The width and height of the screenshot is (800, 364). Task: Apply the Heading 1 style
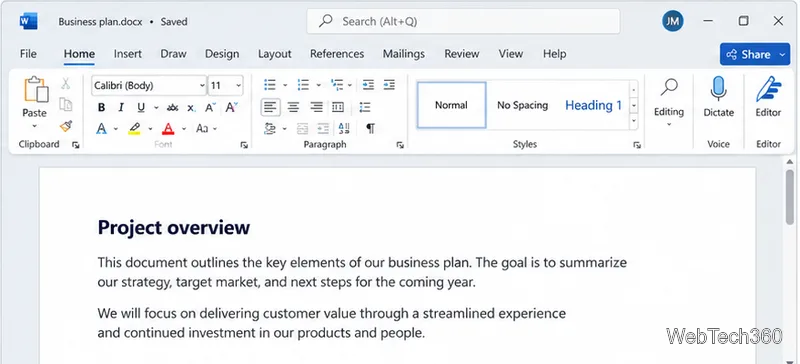pyautogui.click(x=593, y=105)
